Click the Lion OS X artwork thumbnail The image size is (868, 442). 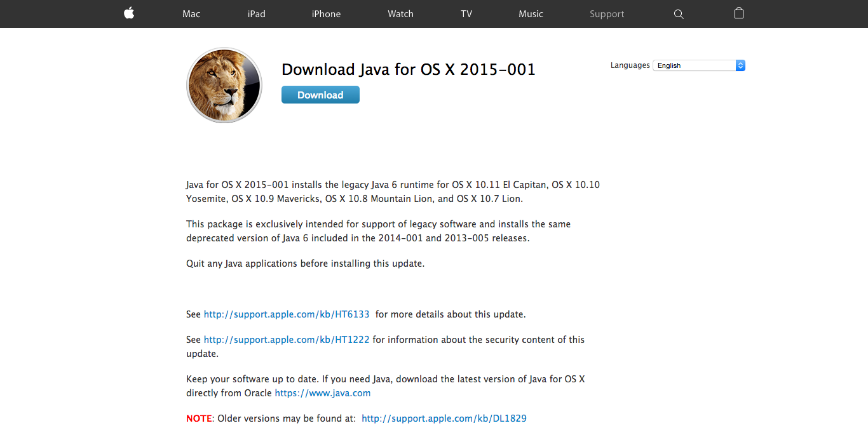(224, 85)
